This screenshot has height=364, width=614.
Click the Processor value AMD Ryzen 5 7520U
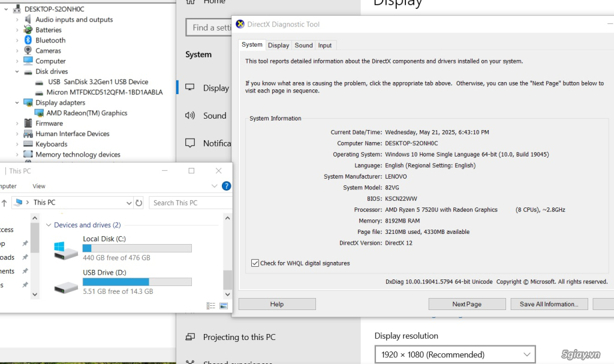[441, 210]
